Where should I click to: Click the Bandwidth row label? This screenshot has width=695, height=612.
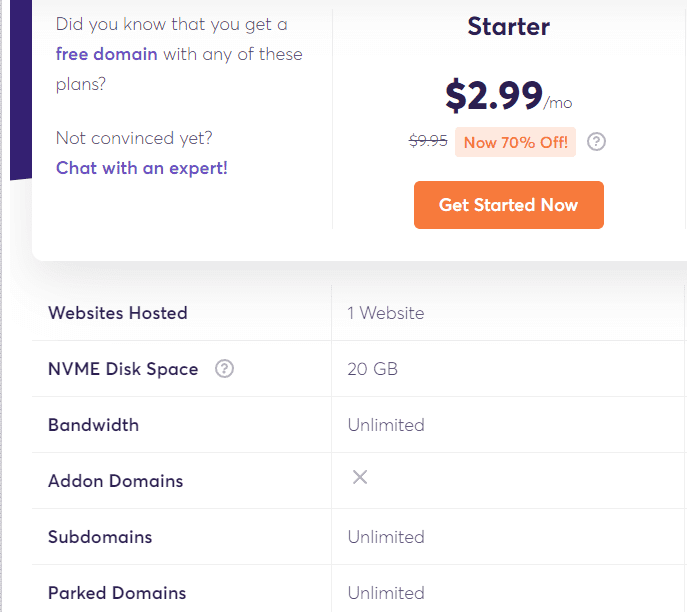pos(94,425)
